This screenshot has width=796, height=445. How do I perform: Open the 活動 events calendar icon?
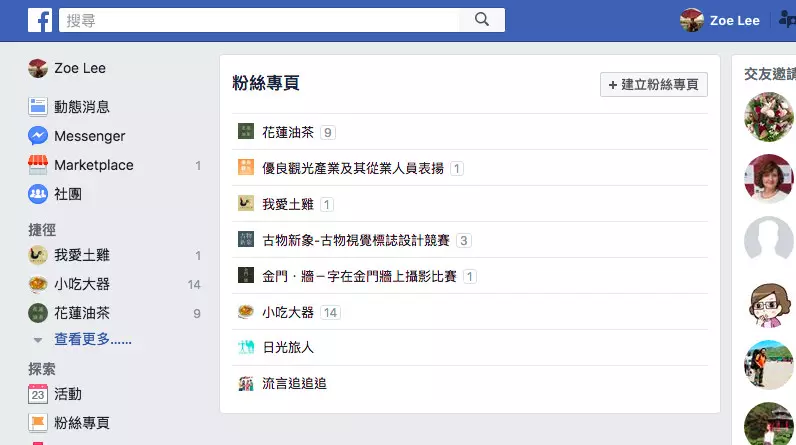(38, 394)
